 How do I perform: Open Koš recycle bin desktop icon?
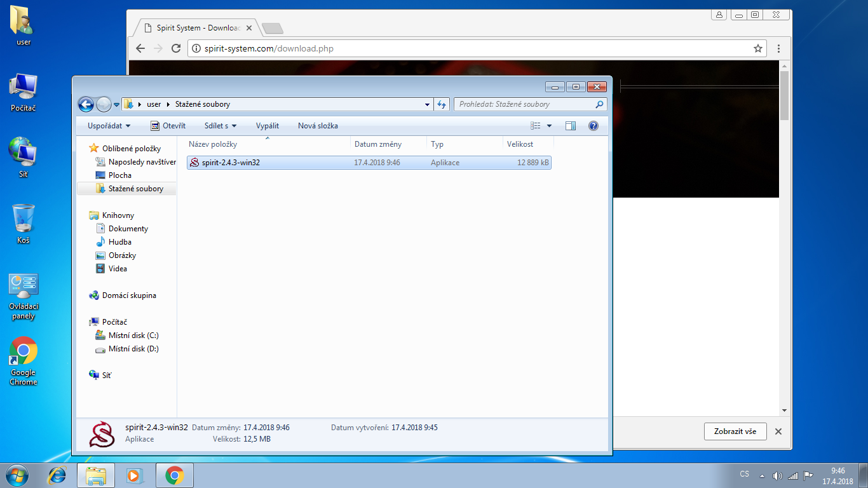[24, 224]
